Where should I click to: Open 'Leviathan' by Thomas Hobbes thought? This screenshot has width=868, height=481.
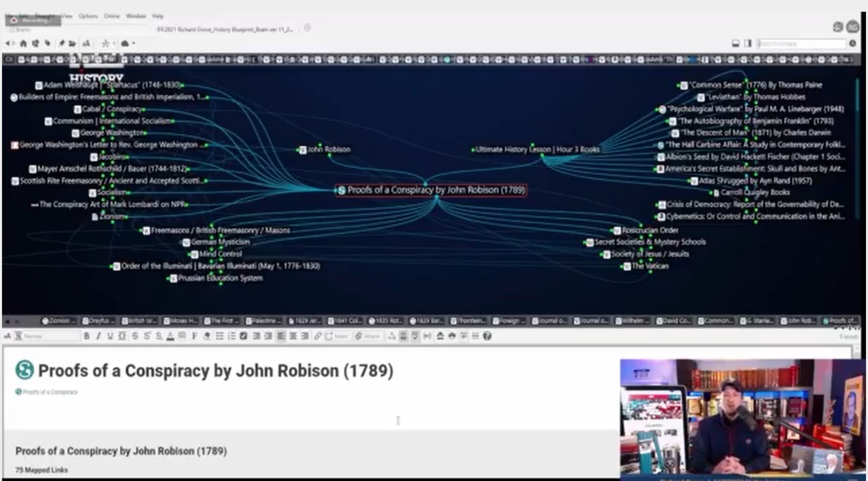pos(751,97)
